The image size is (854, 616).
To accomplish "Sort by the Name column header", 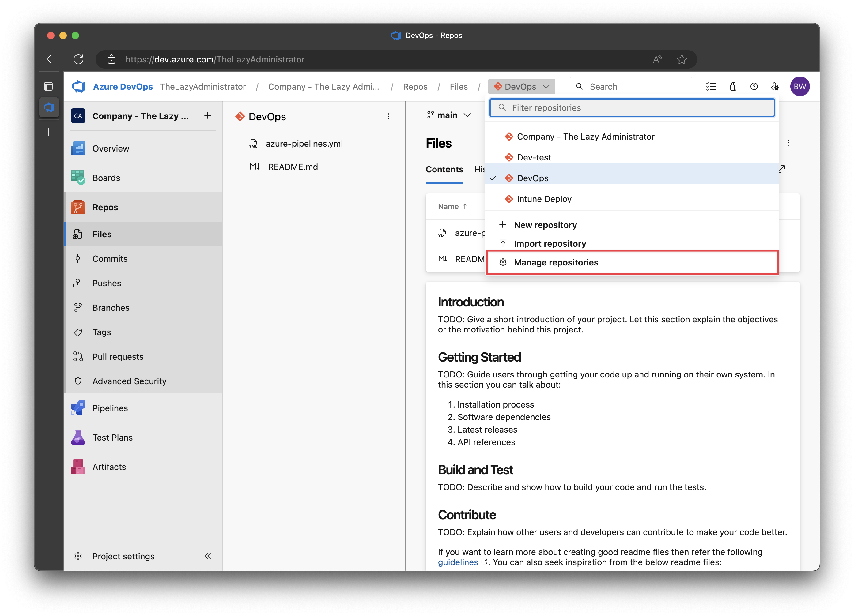I will pyautogui.click(x=452, y=207).
